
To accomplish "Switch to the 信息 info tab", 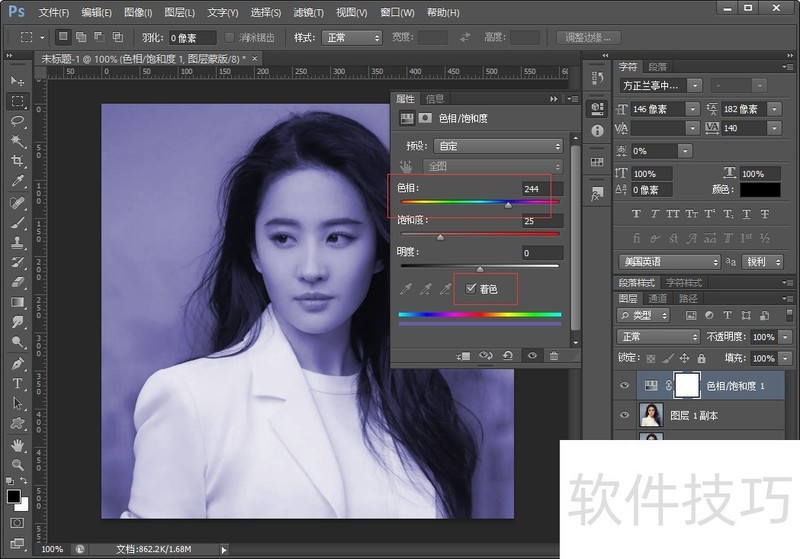I will coord(435,98).
